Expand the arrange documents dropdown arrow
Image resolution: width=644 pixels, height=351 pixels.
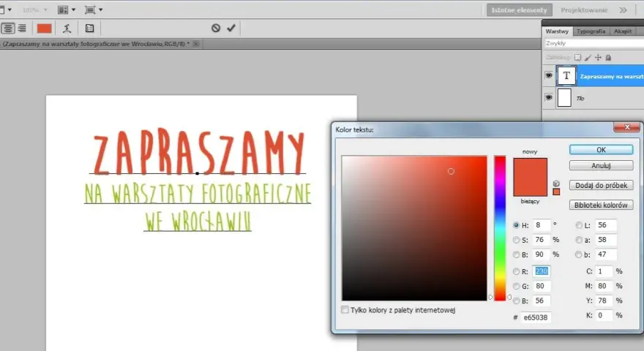click(x=73, y=10)
